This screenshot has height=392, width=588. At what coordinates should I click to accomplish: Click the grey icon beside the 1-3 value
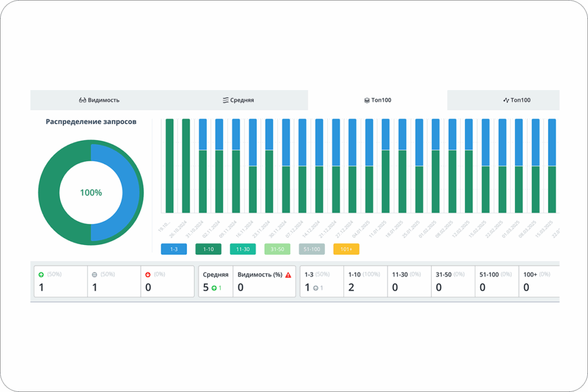[x=316, y=288]
